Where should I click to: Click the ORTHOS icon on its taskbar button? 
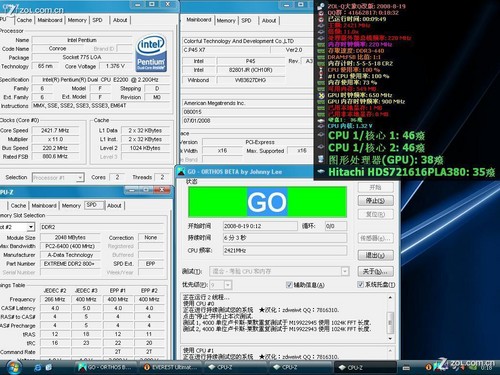[82, 367]
